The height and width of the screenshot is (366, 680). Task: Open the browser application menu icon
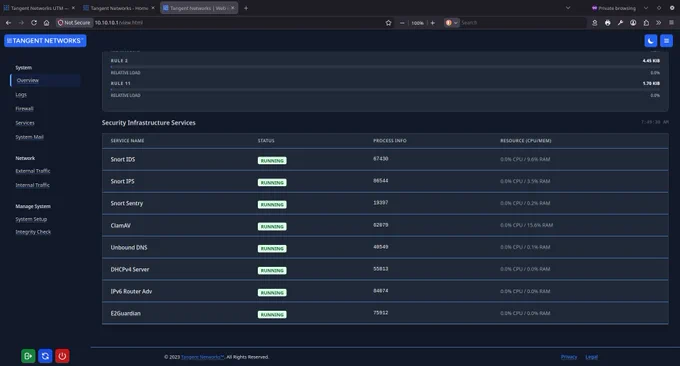click(671, 23)
